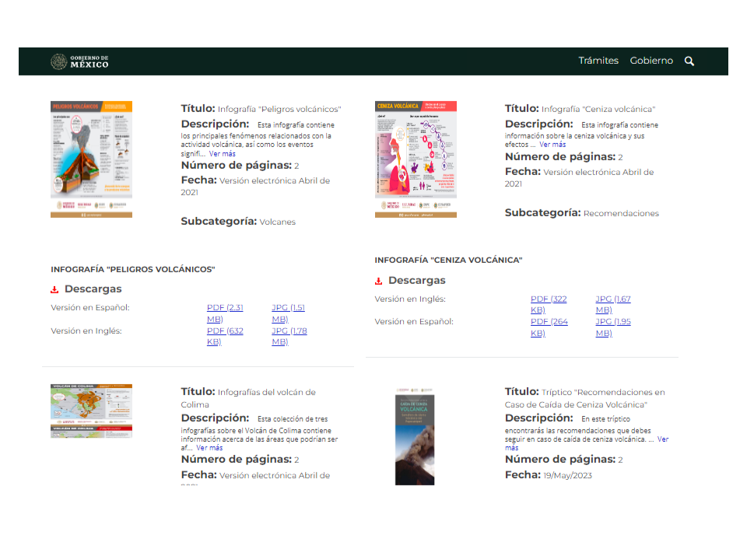Click download icon under Ceniza volcánica
This screenshot has width=747, height=560.
[378, 281]
